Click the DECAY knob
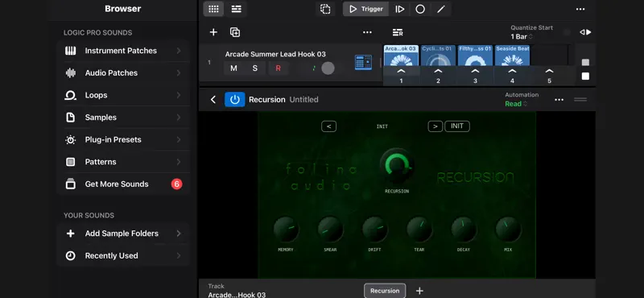 click(464, 230)
